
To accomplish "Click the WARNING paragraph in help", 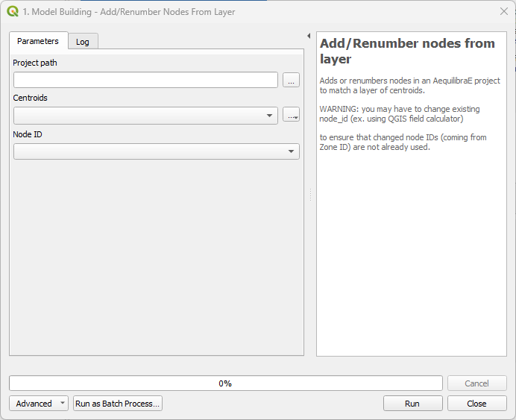I will [400, 113].
